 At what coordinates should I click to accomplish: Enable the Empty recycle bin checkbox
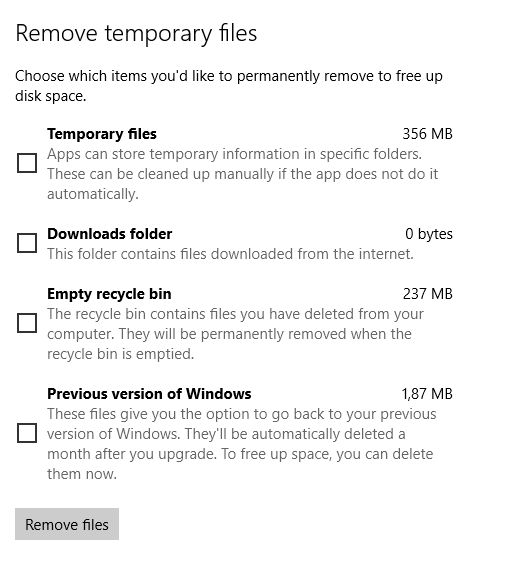(27, 323)
